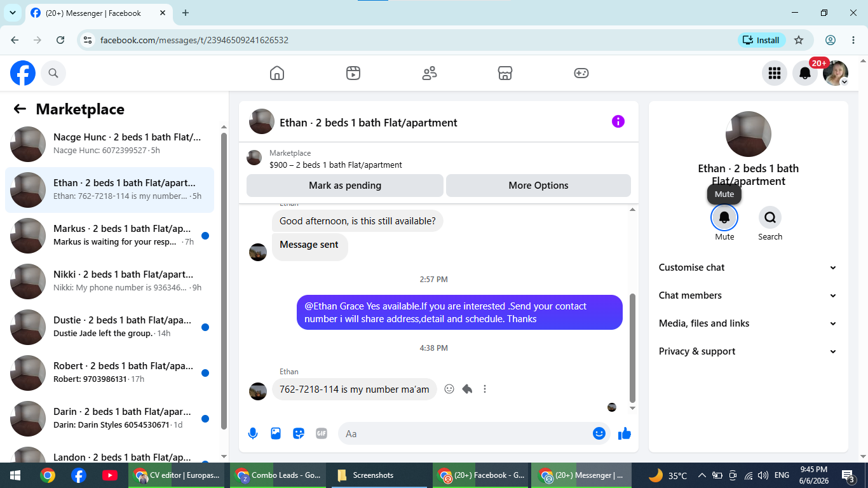Open more options dots on Ethan's message

(x=485, y=389)
